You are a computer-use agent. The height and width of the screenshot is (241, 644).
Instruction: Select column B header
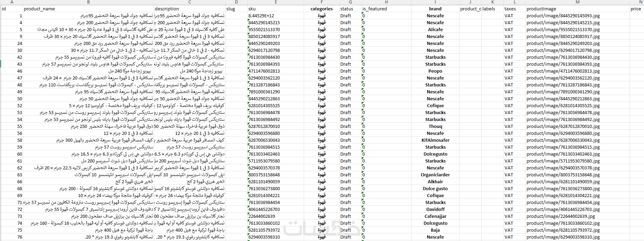coord(88,2)
